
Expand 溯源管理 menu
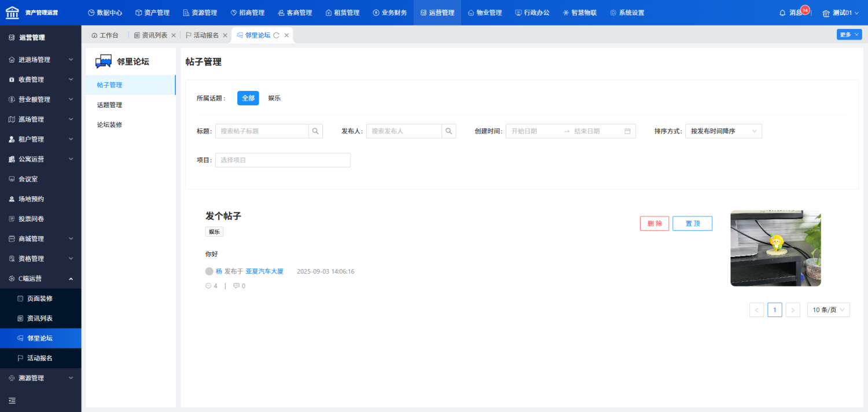(x=41, y=378)
